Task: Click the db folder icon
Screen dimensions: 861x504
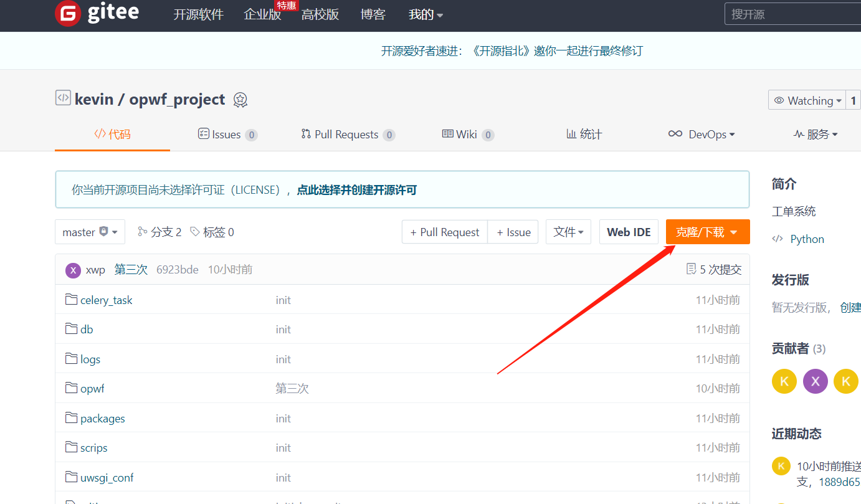Action: click(x=71, y=329)
